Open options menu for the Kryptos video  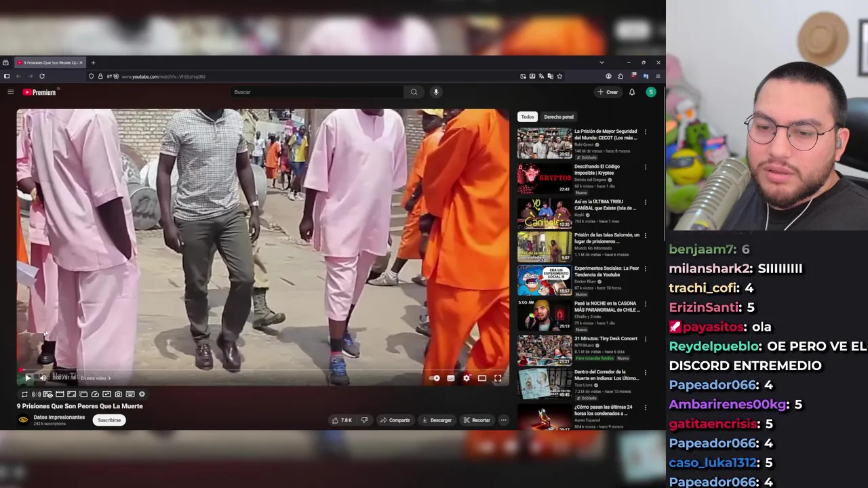pos(645,167)
